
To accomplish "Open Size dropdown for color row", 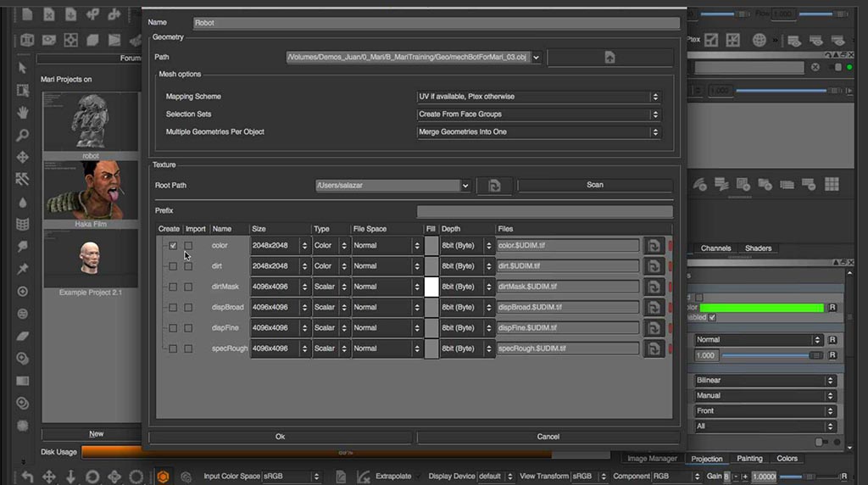I will point(280,245).
